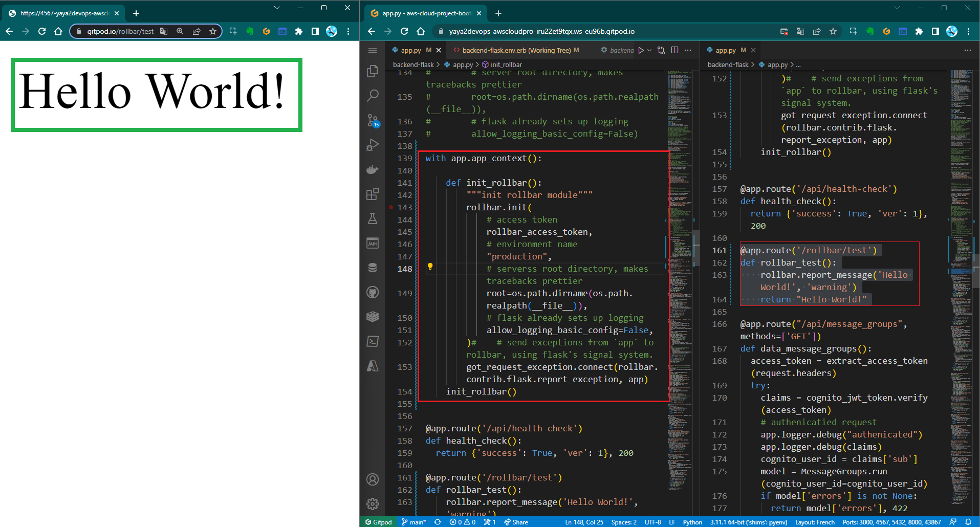Toggle the side panel in the left browser
This screenshot has height=527, width=980.
click(315, 31)
